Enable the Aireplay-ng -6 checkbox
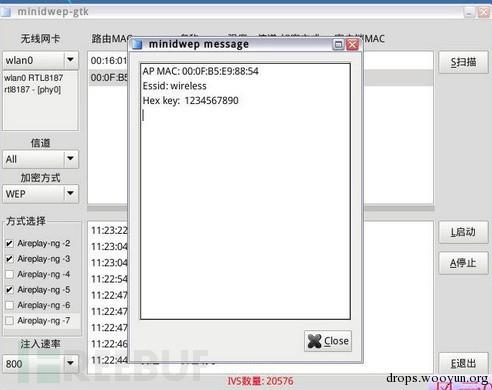Screen dimensions: 492x390 coord(9,305)
